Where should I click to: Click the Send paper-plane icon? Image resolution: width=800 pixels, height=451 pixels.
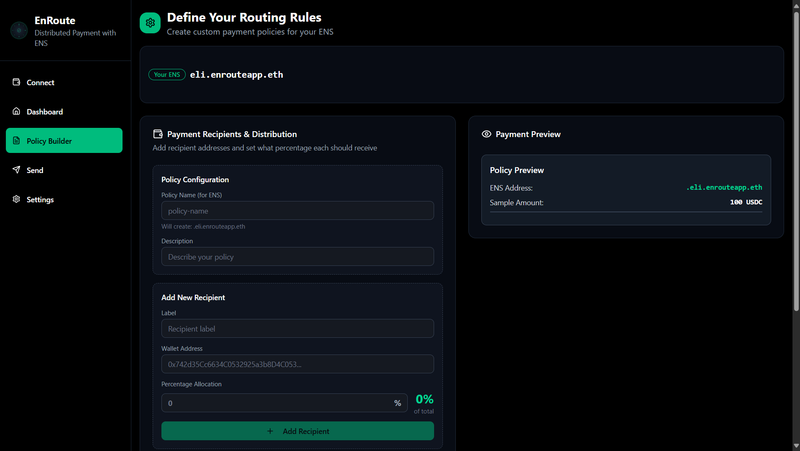click(16, 170)
